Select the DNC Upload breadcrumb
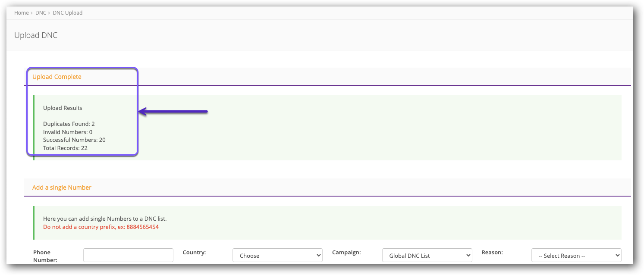This screenshot has height=275, width=644. 67,13
